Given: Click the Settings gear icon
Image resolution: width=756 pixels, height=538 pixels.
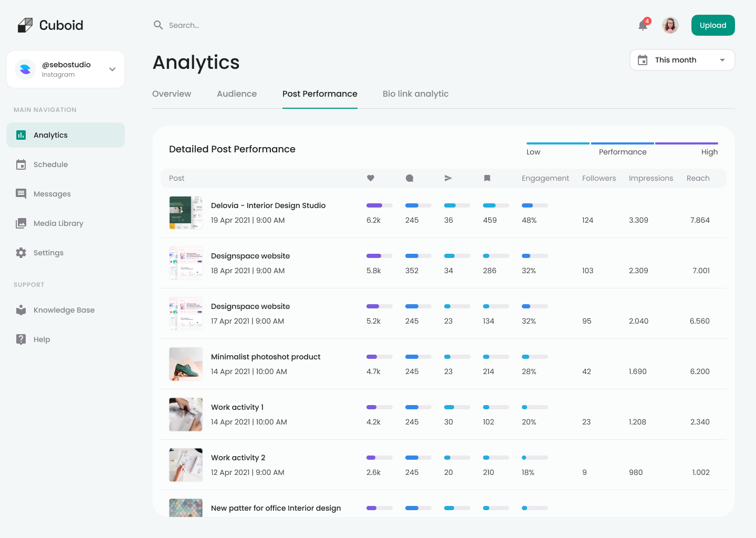Looking at the screenshot, I should 21,252.
